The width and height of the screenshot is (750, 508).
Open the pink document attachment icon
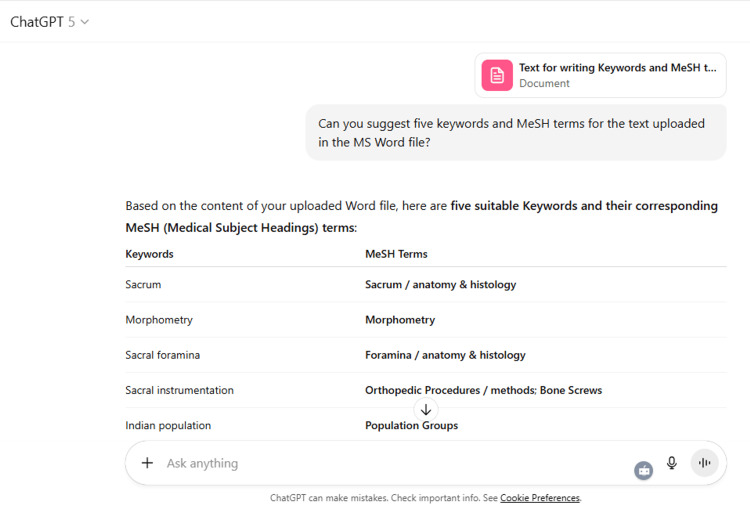pos(497,76)
